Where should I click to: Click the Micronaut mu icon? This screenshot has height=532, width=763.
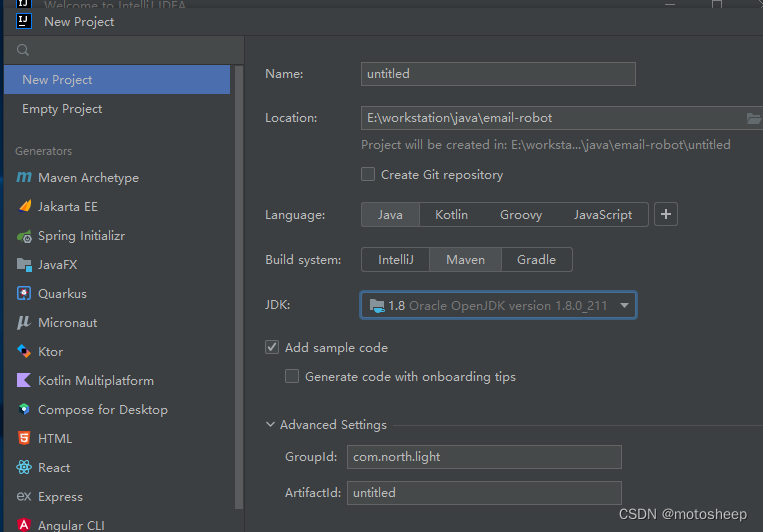[x=24, y=322]
